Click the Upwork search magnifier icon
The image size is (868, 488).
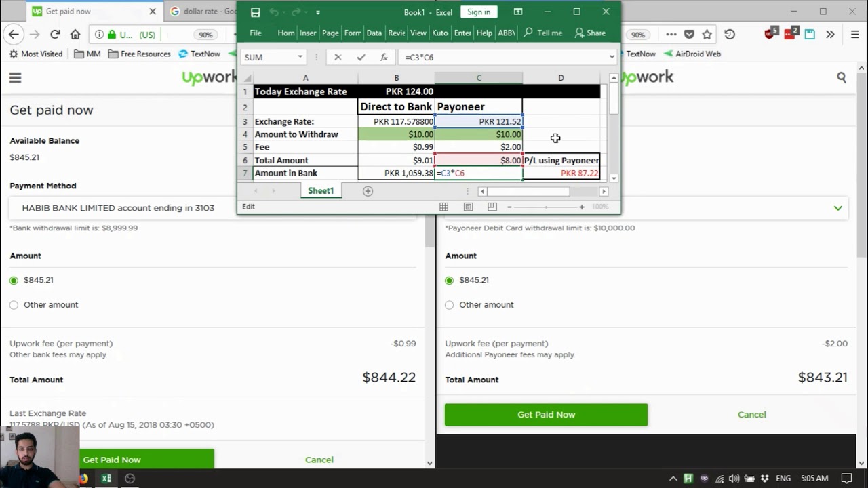click(x=842, y=78)
